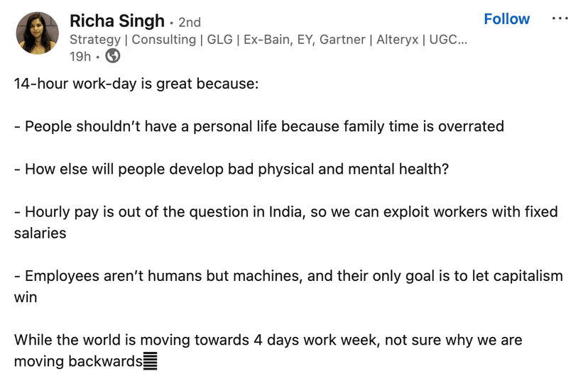This screenshot has width=588, height=376.
Task: Click the globe public visibility icon
Action: (112, 56)
